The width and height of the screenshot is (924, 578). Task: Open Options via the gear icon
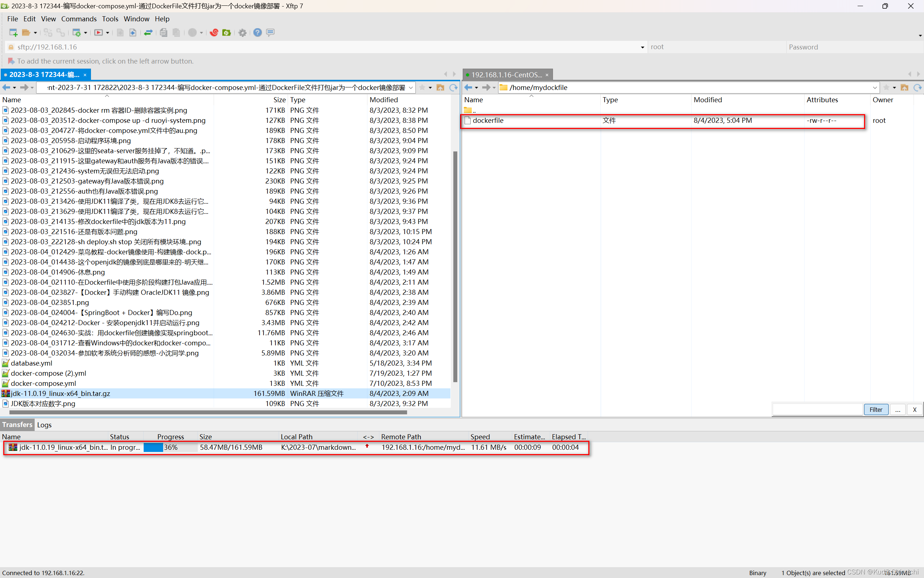pyautogui.click(x=243, y=33)
